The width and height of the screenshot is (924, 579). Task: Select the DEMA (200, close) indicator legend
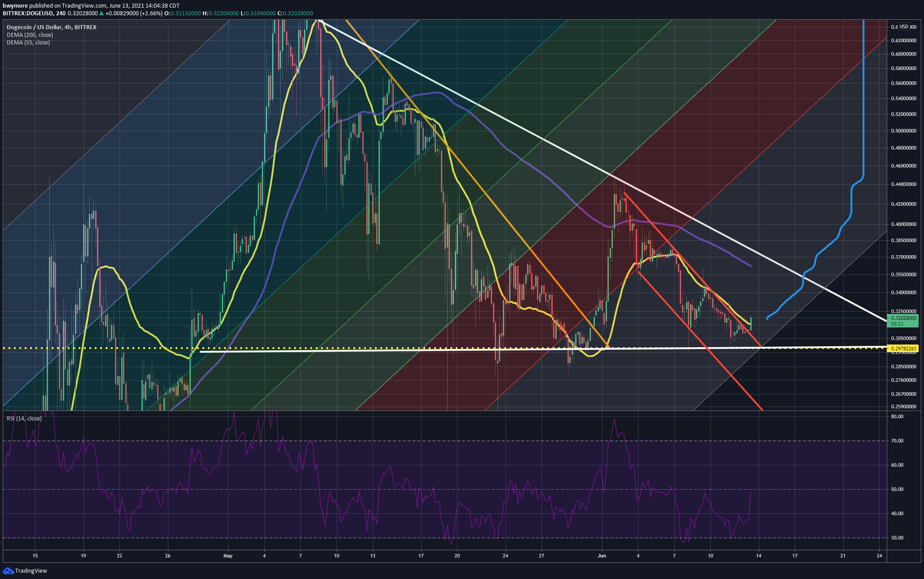30,35
